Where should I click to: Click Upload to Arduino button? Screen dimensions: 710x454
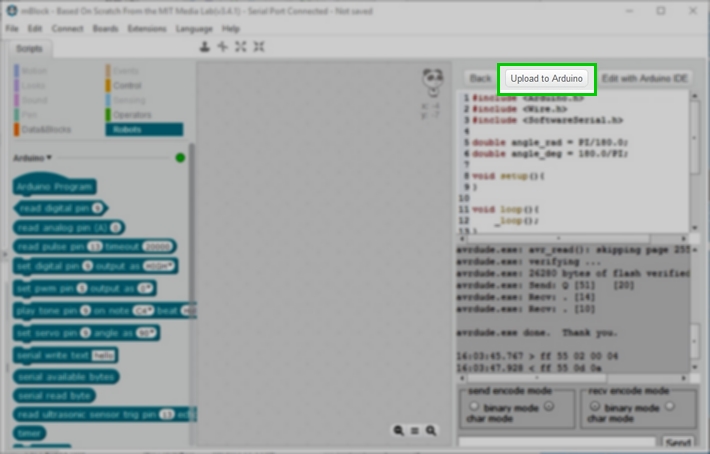point(547,78)
